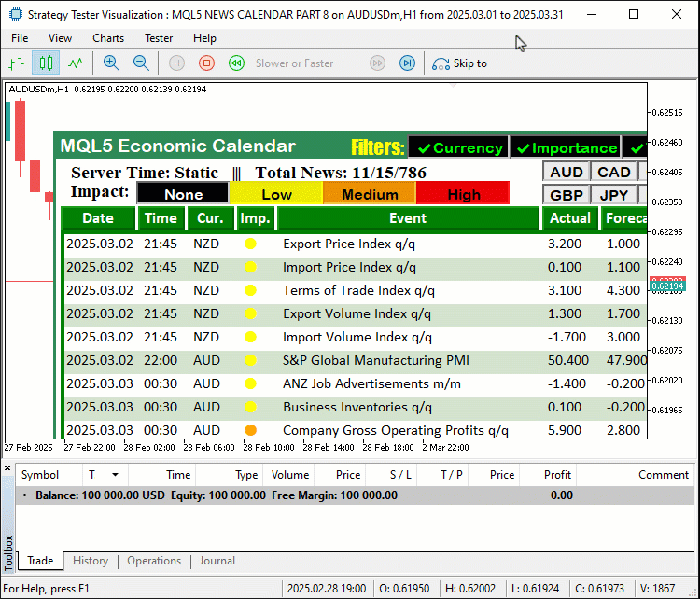The image size is (700, 599).
Task: Zoom out of the chart
Action: (x=141, y=63)
